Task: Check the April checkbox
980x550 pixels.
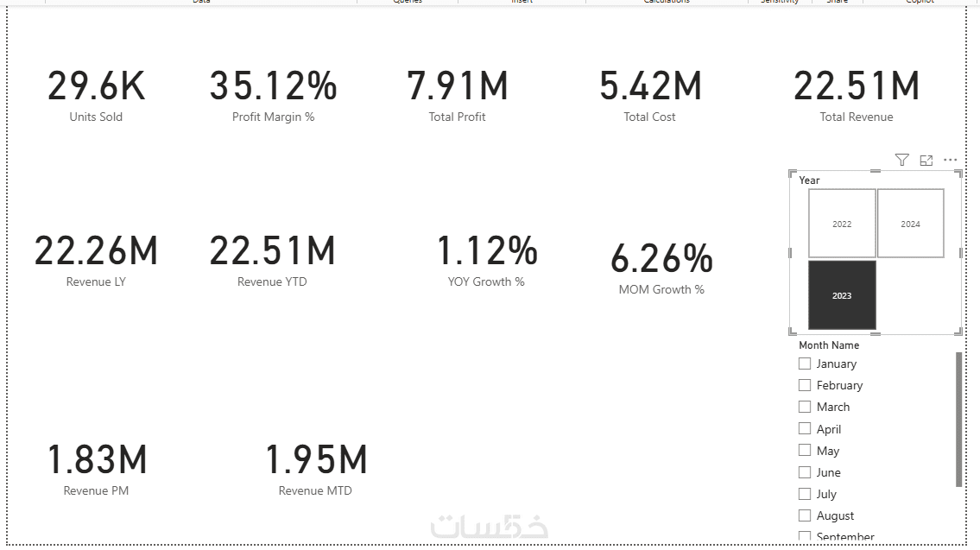Action: pyautogui.click(x=805, y=428)
